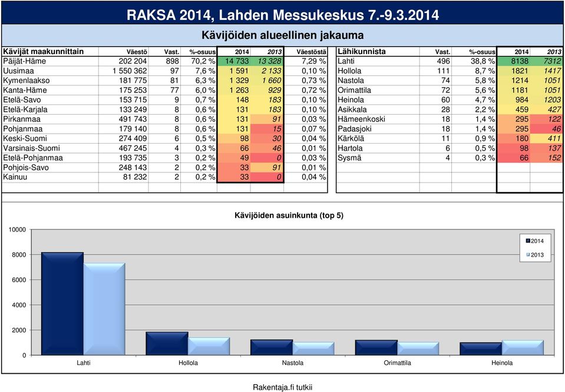Select the 'Padasjoki' row label
This screenshot has height=392, width=565.
coord(355,129)
